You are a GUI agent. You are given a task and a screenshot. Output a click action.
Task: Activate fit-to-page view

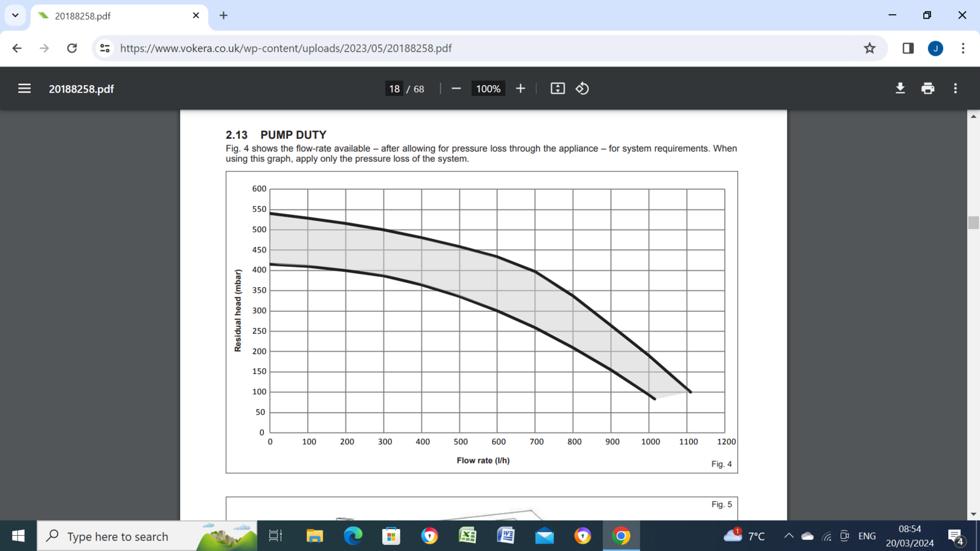coord(557,88)
